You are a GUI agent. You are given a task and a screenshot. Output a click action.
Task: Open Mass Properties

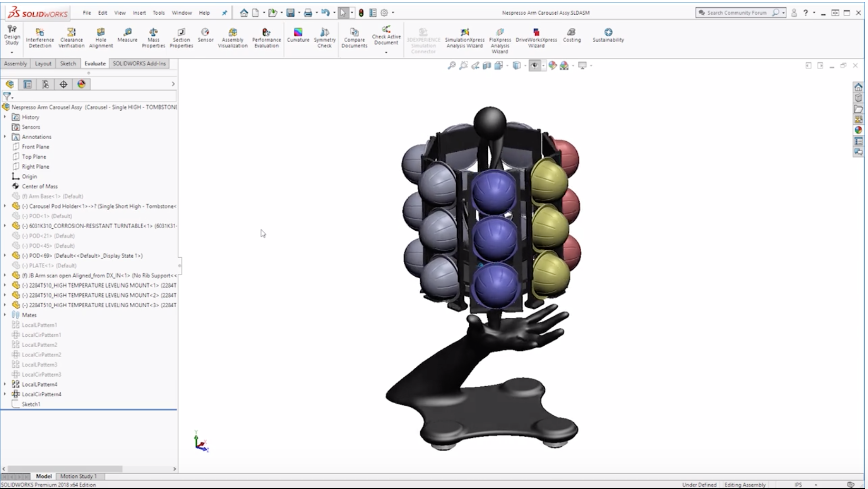click(x=153, y=38)
